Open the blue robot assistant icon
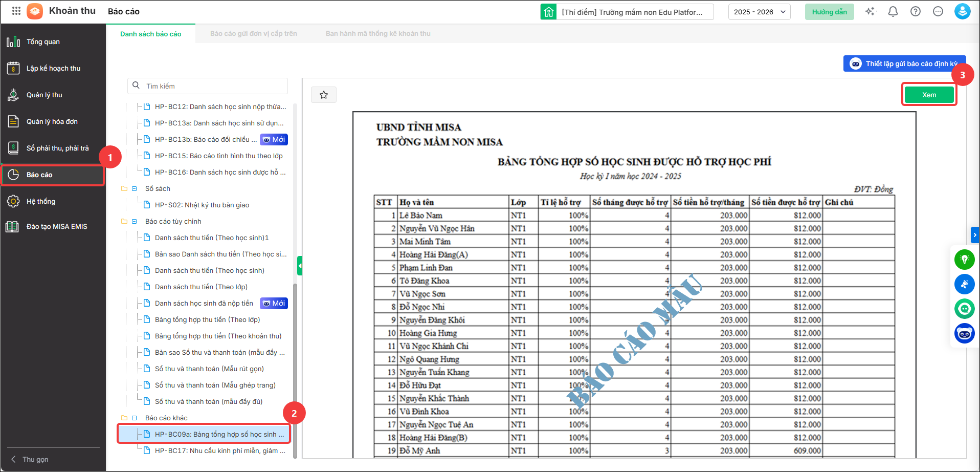The width and height of the screenshot is (980, 472). pos(965,334)
